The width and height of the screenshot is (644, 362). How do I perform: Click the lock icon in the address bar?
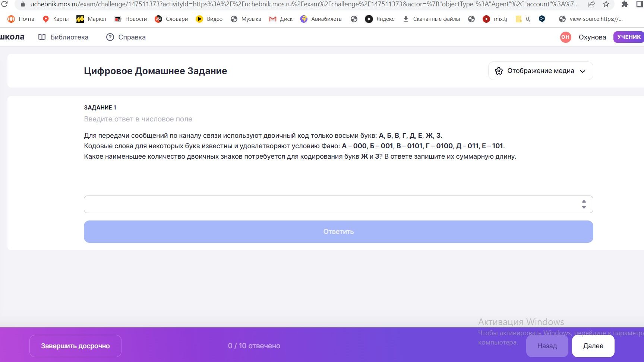[x=23, y=4]
